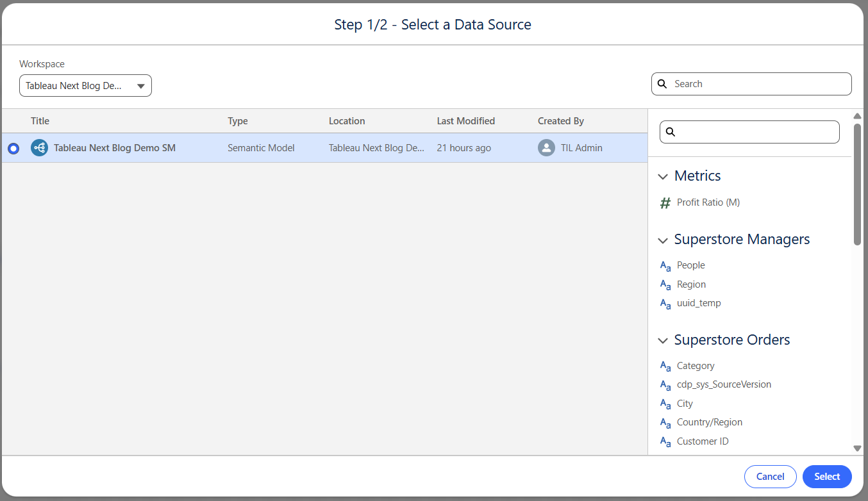Click the text type icon beside Customer ID
The image size is (868, 501).
point(665,442)
